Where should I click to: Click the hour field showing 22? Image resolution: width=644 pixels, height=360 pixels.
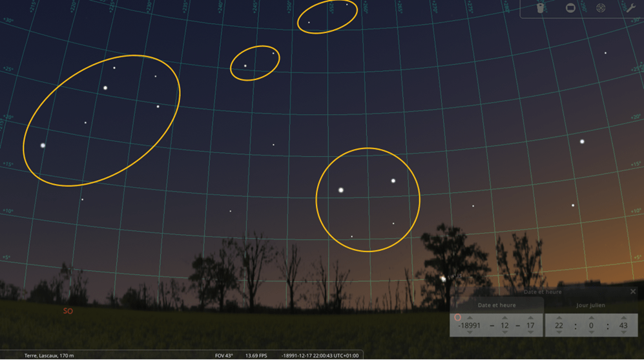tap(559, 325)
